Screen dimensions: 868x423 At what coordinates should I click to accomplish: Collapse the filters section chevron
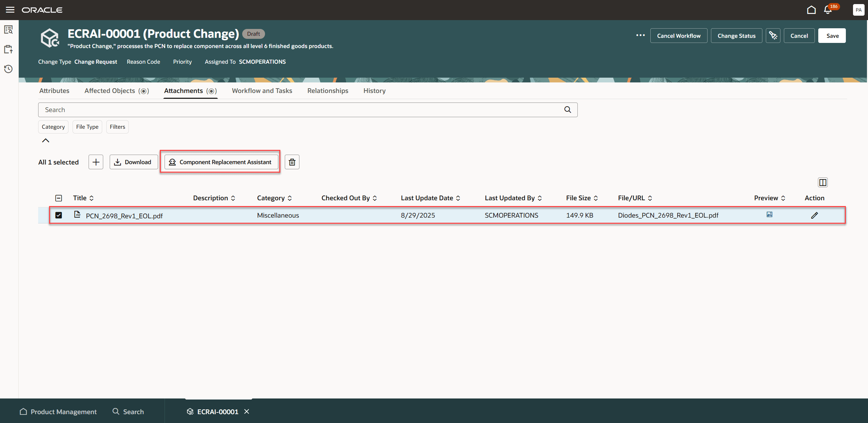pyautogui.click(x=45, y=140)
